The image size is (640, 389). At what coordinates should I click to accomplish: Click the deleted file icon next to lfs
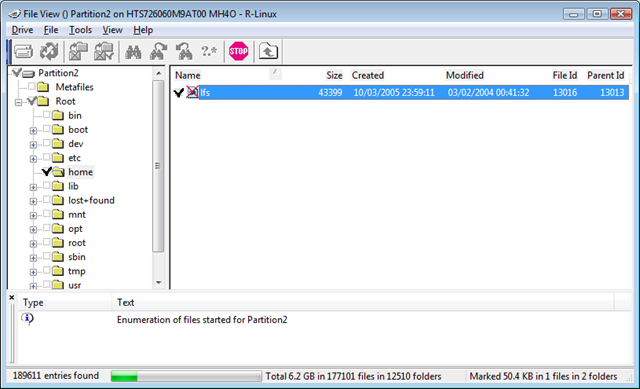pyautogui.click(x=193, y=92)
